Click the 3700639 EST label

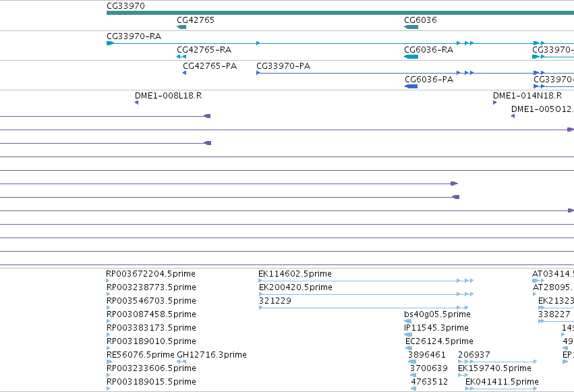(429, 368)
